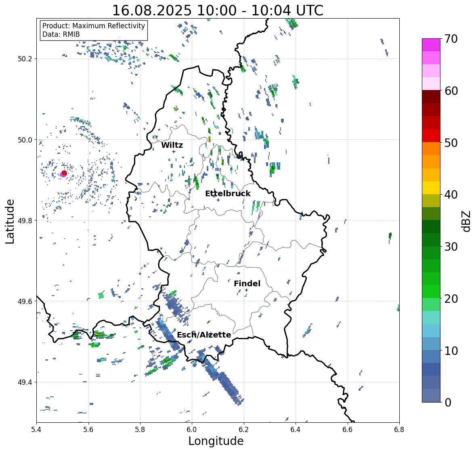Click the colorbar label 30
Screen dimensions: 476x451
tap(451, 247)
